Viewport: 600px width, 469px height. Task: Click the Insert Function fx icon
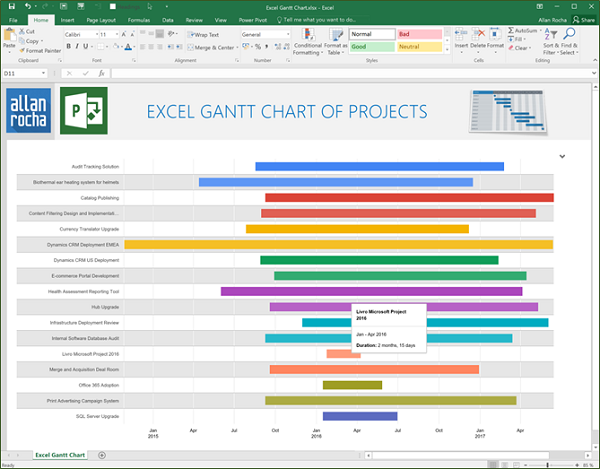pos(101,73)
